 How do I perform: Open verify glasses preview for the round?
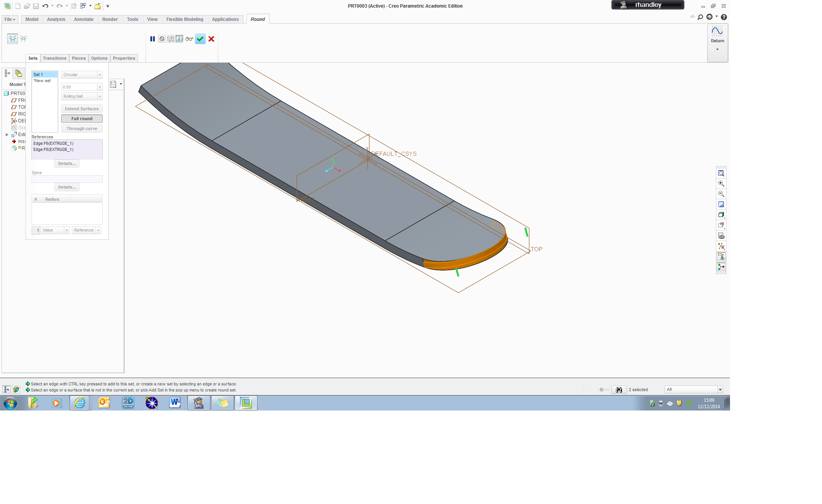(189, 39)
